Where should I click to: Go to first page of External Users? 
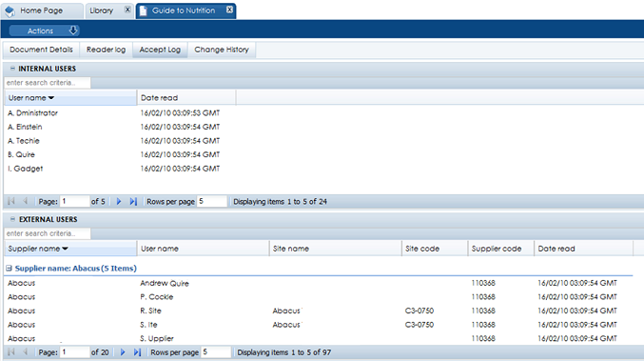click(x=11, y=352)
